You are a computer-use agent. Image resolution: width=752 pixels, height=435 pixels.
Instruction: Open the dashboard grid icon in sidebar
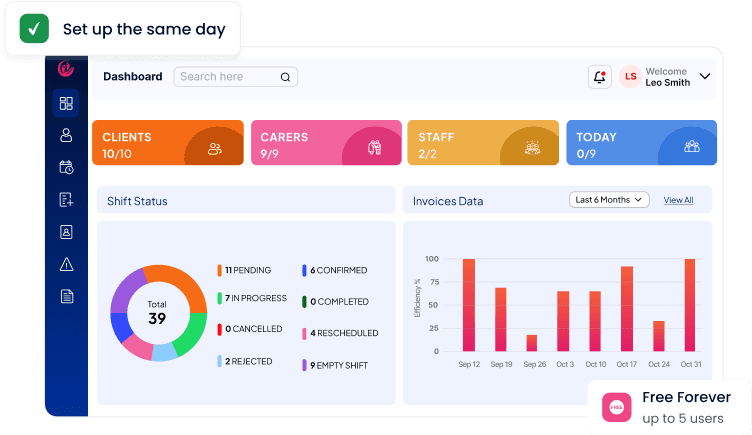click(x=66, y=103)
